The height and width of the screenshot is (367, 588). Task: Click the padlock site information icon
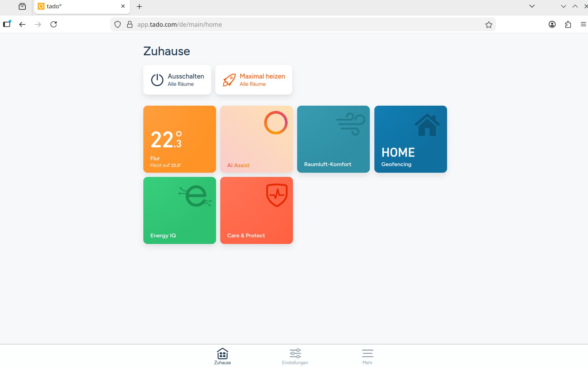click(130, 24)
